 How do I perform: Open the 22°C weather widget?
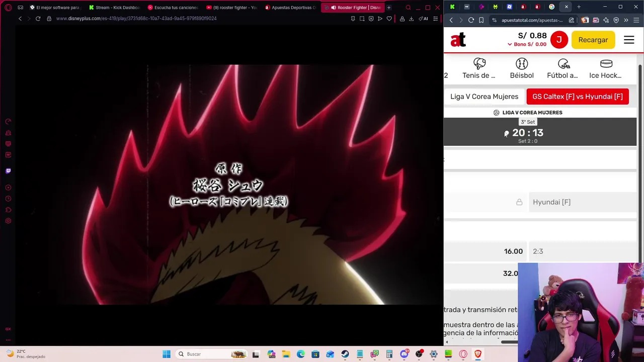click(25, 354)
